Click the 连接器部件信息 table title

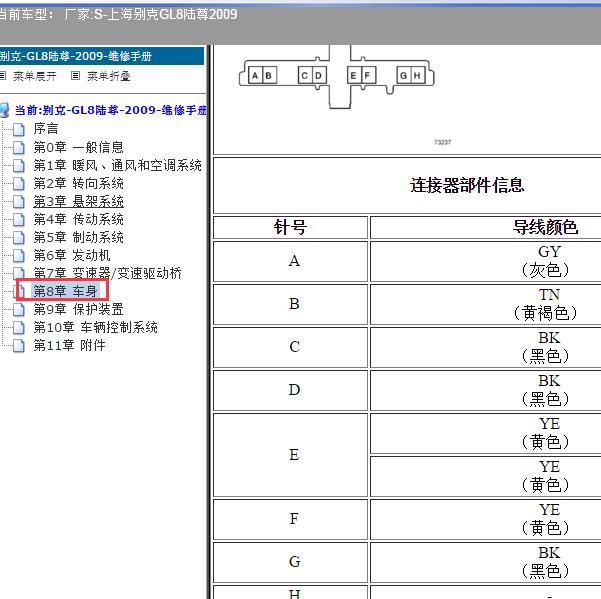point(467,185)
